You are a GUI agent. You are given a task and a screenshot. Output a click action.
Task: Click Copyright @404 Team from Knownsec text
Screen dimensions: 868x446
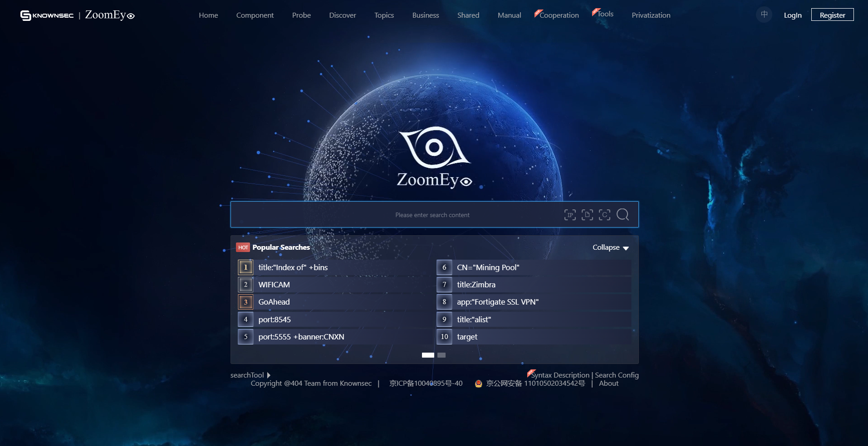[311, 383]
